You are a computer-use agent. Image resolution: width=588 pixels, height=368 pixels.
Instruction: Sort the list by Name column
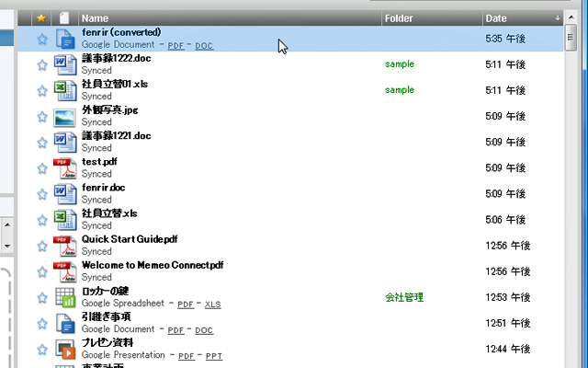[230, 18]
